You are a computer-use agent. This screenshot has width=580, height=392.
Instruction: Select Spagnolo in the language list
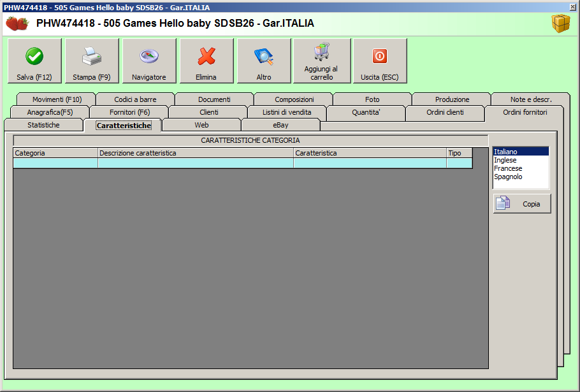[521, 177]
